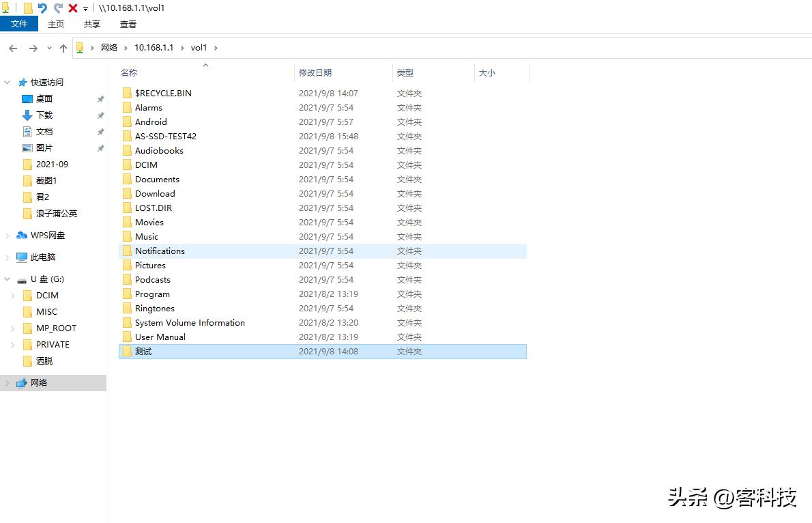The width and height of the screenshot is (812, 523).
Task: Expand the MP_ROOT folder under U盘
Action: pyautogui.click(x=12, y=328)
